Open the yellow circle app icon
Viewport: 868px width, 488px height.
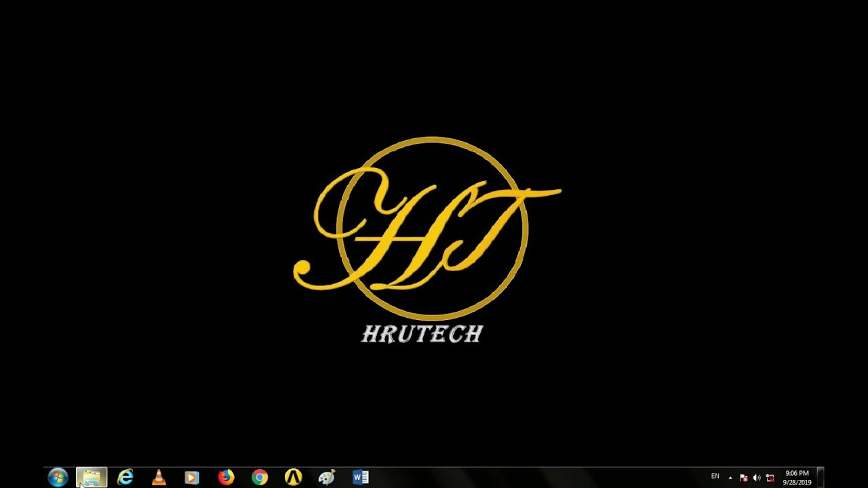pos(293,478)
